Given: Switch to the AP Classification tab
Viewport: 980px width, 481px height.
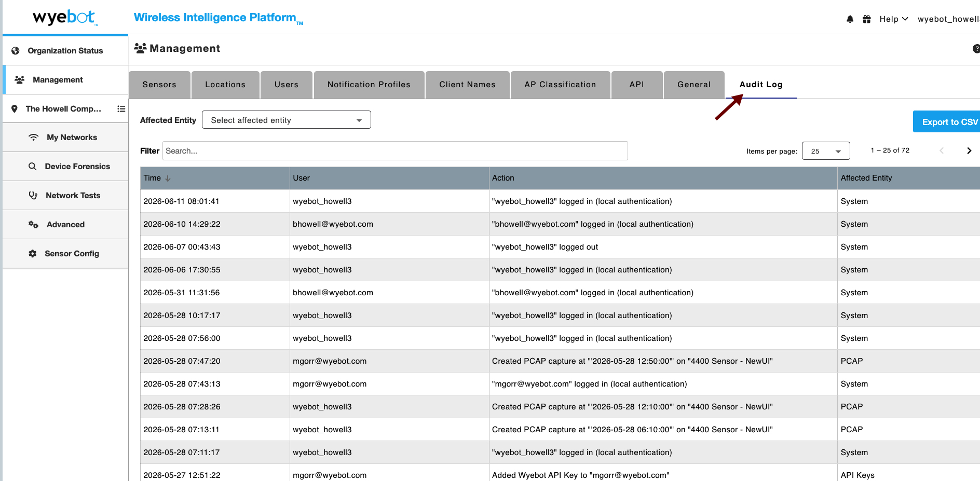Looking at the screenshot, I should [x=560, y=85].
